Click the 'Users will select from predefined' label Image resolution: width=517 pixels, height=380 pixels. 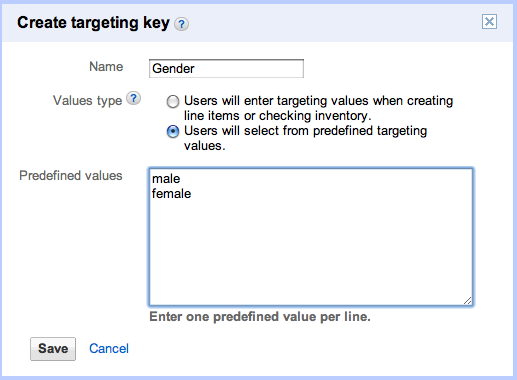pos(305,138)
